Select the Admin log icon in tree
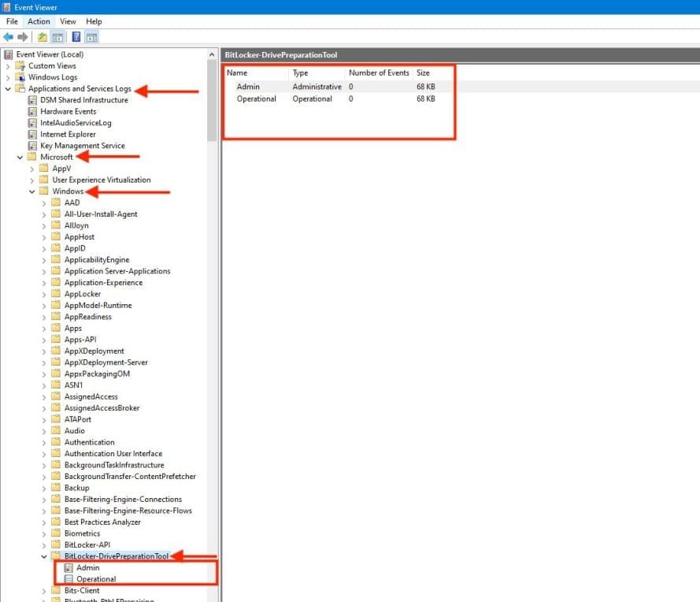Screen dimensions: 700x602 point(69,567)
